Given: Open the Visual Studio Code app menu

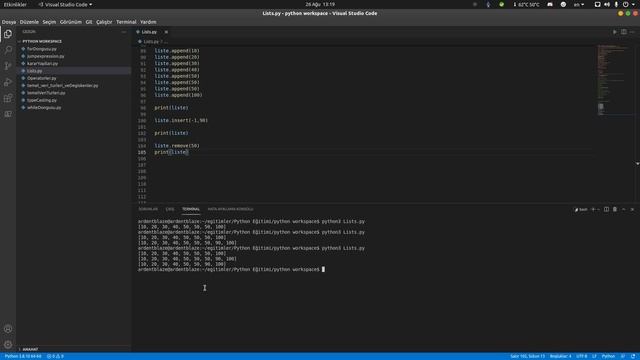Looking at the screenshot, I should click(x=65, y=4).
